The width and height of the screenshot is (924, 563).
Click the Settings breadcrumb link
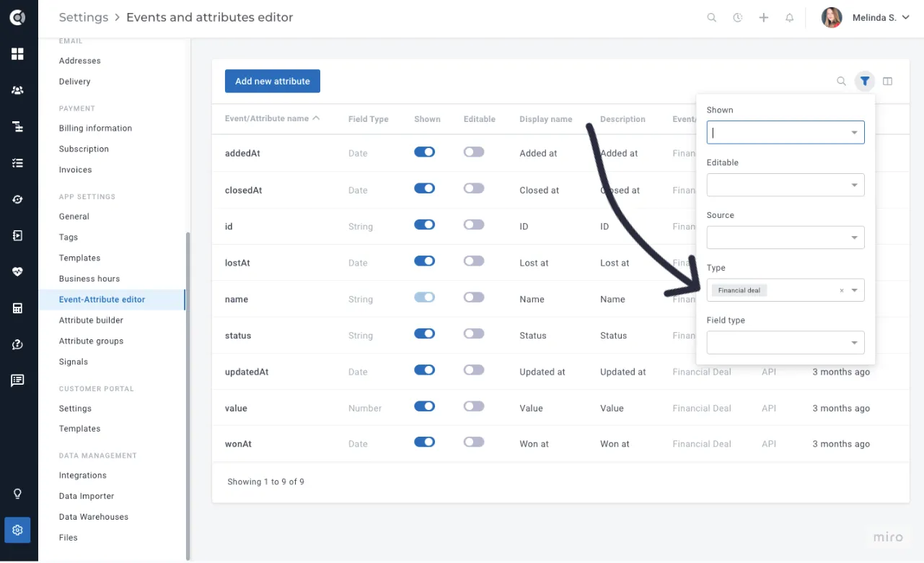tap(84, 17)
